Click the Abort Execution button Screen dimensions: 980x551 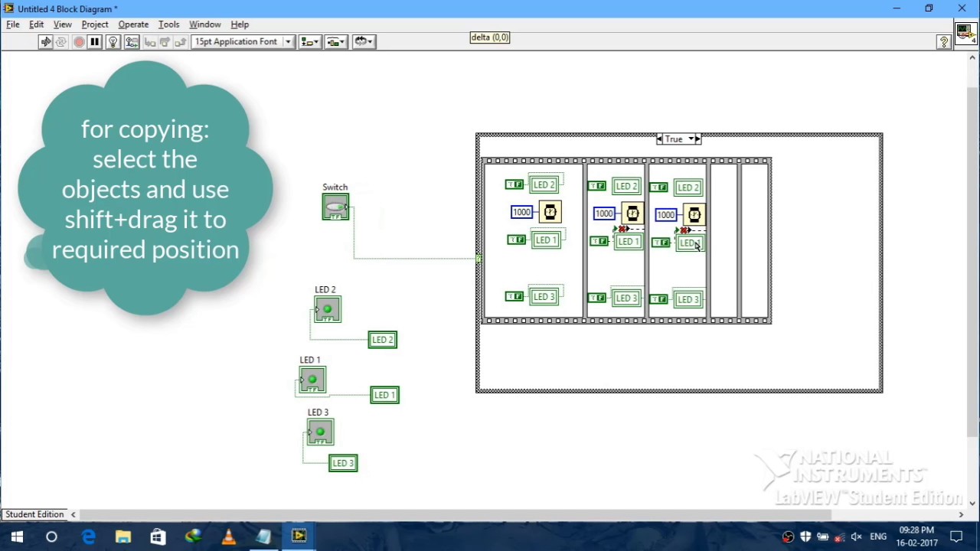point(79,42)
